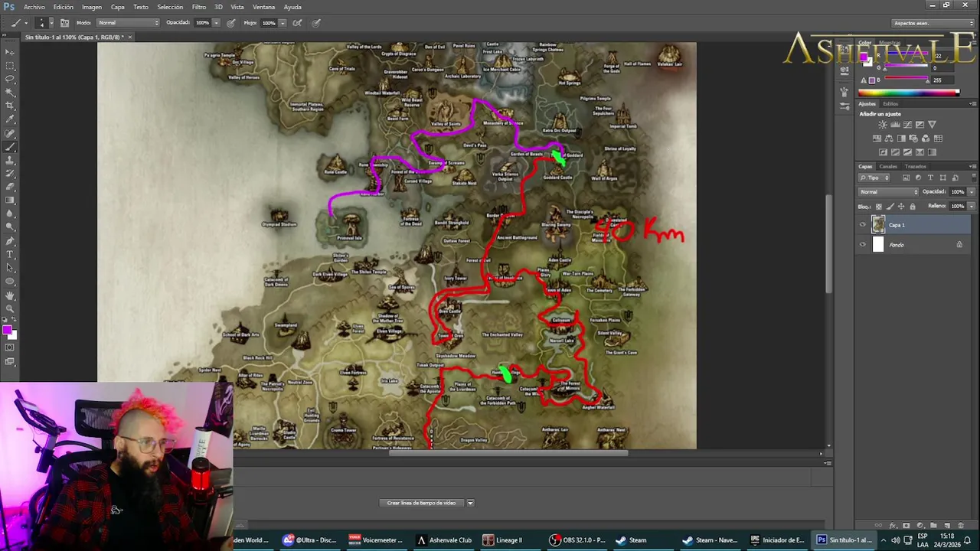Open Lineage II from taskbar
Screen dimensions: 980x551
(x=502, y=540)
